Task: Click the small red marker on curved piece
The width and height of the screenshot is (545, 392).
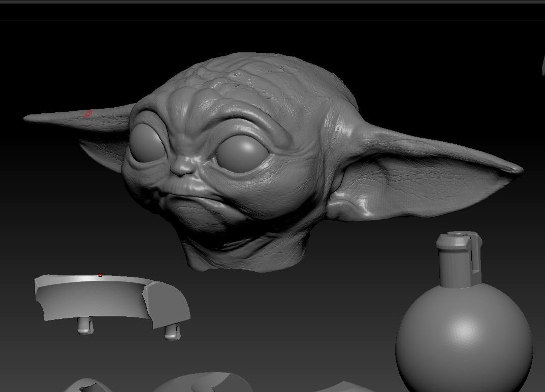Action: pyautogui.click(x=101, y=275)
